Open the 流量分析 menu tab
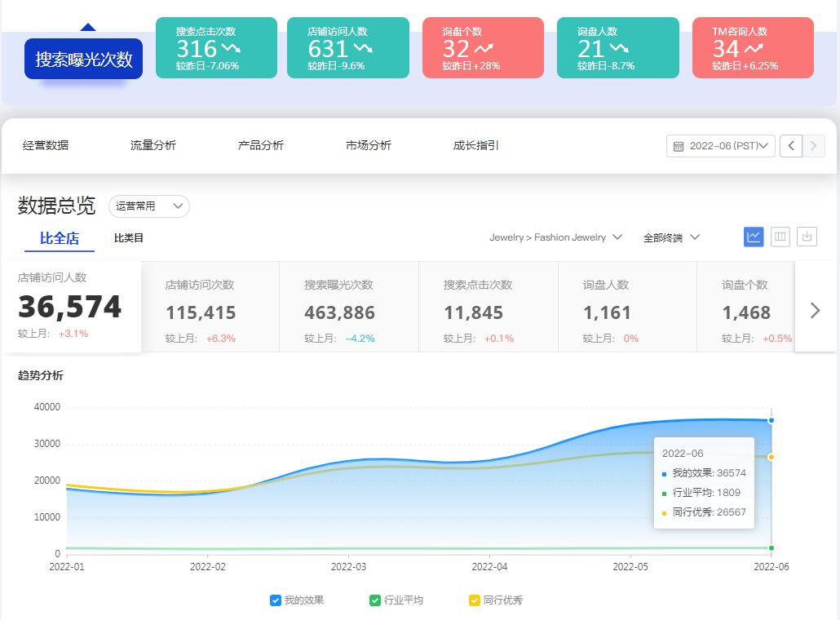 click(x=153, y=145)
